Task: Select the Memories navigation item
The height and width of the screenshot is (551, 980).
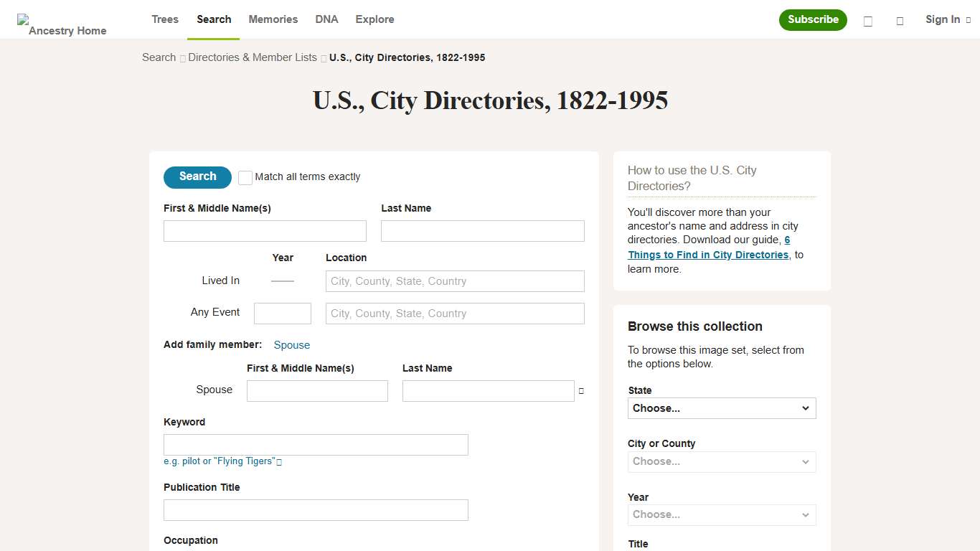Action: click(x=273, y=19)
